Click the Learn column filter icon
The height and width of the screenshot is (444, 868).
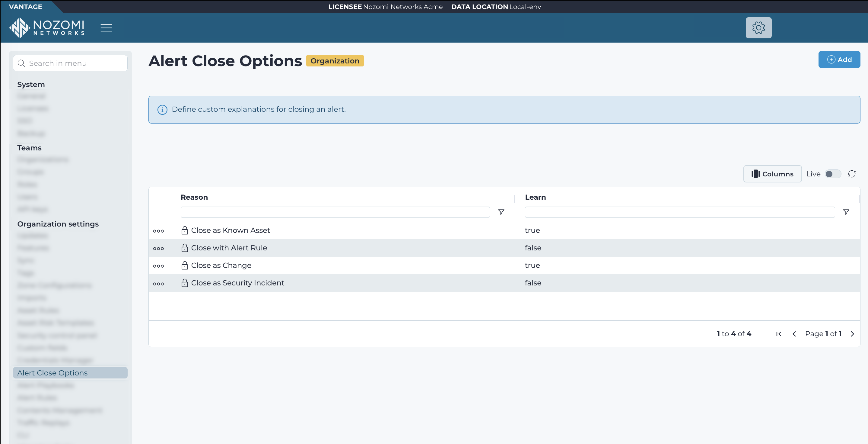pos(846,212)
